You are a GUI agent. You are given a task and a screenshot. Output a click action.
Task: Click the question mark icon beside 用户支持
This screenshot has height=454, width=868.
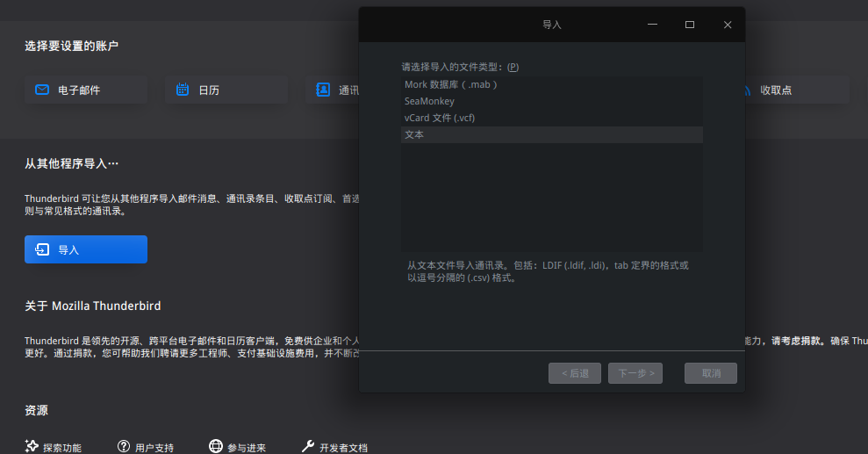[x=124, y=446]
